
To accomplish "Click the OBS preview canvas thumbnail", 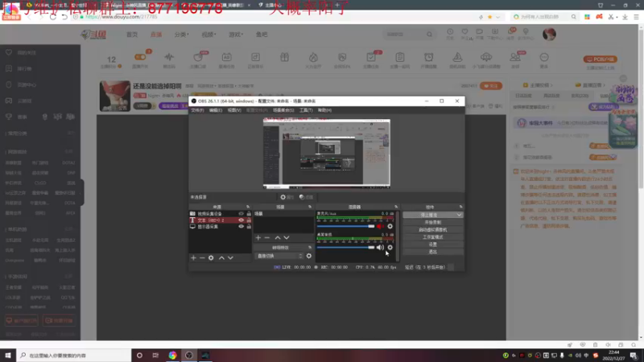I will tap(327, 154).
